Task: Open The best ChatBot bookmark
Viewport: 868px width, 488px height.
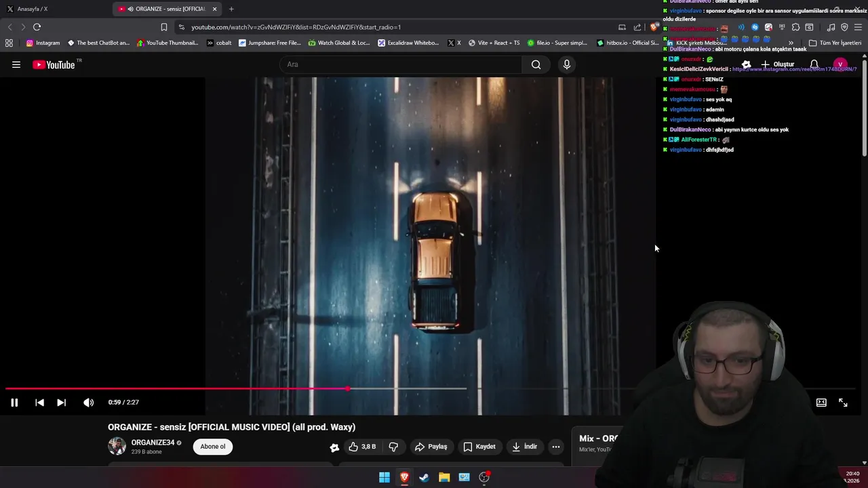Action: coord(98,43)
